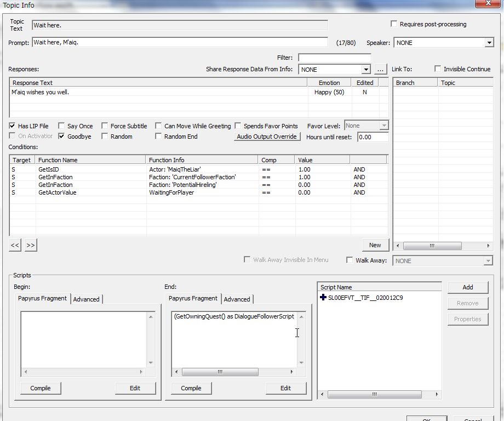Click the Value column header
This screenshot has height=421, width=504.
point(322,160)
